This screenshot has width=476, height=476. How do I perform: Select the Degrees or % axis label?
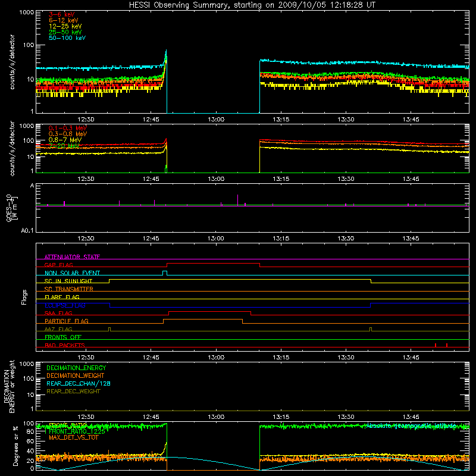pos(15,446)
